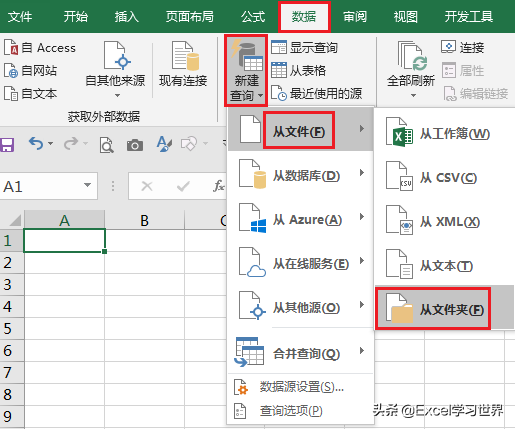Choose 从 XML(X) from the submenu
The width and height of the screenshot is (515, 429).
(445, 221)
